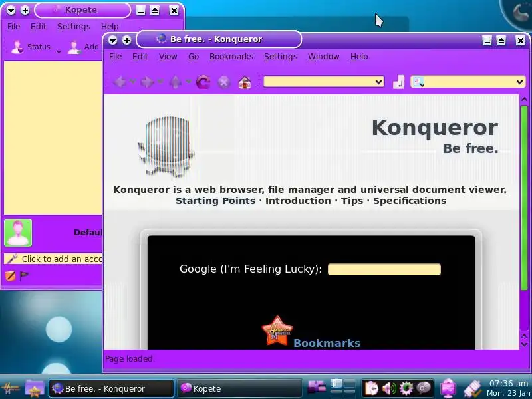
Task: Open the start menu launcher on the taskbar
Action: (10, 388)
